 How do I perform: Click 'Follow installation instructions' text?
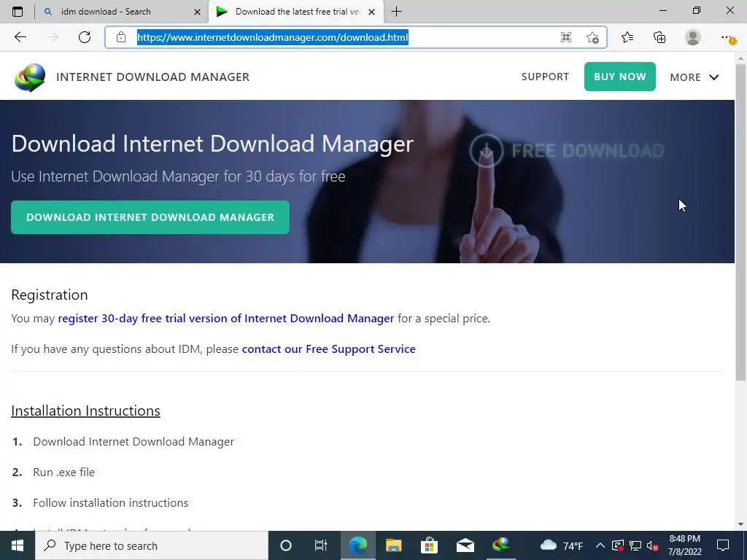click(x=111, y=503)
